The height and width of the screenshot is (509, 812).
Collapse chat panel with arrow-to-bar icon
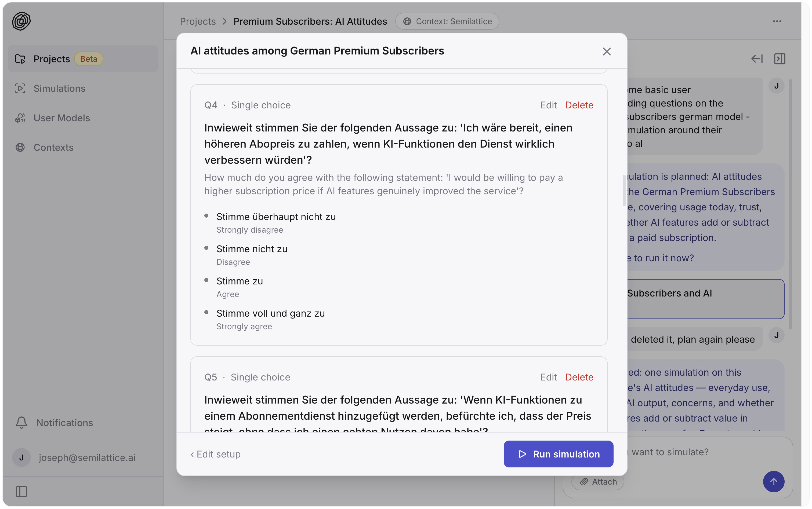point(757,59)
